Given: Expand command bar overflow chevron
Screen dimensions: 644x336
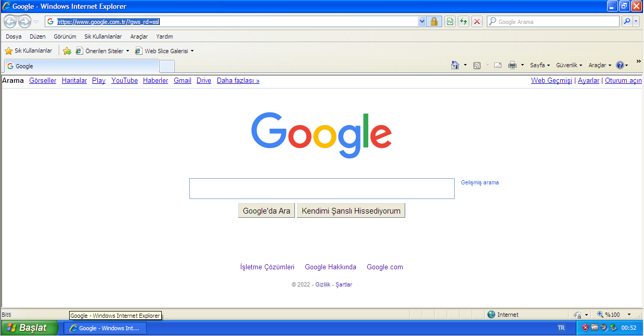Looking at the screenshot, I should point(638,61).
